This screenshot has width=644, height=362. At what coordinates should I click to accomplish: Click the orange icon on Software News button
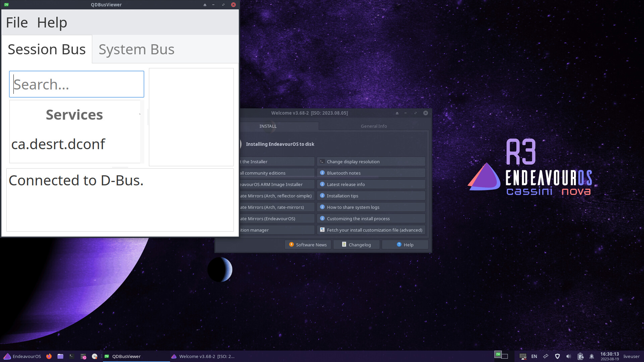click(291, 244)
